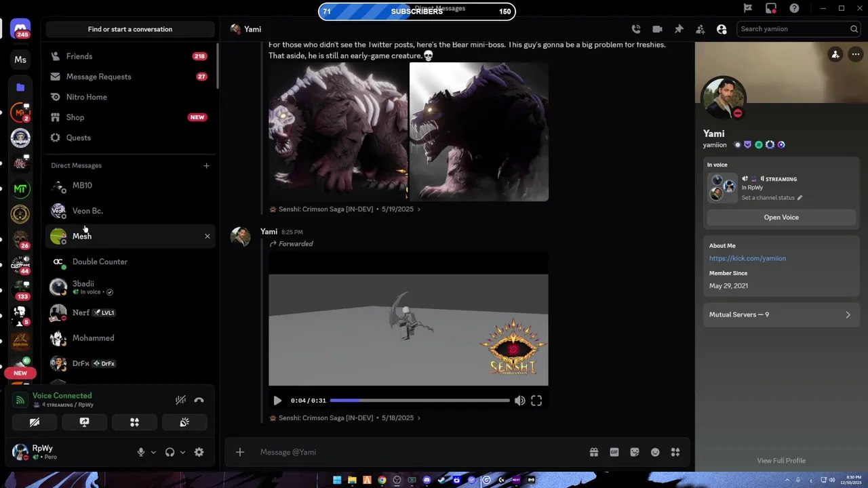Go to Nitro Home

pyautogui.click(x=130, y=97)
